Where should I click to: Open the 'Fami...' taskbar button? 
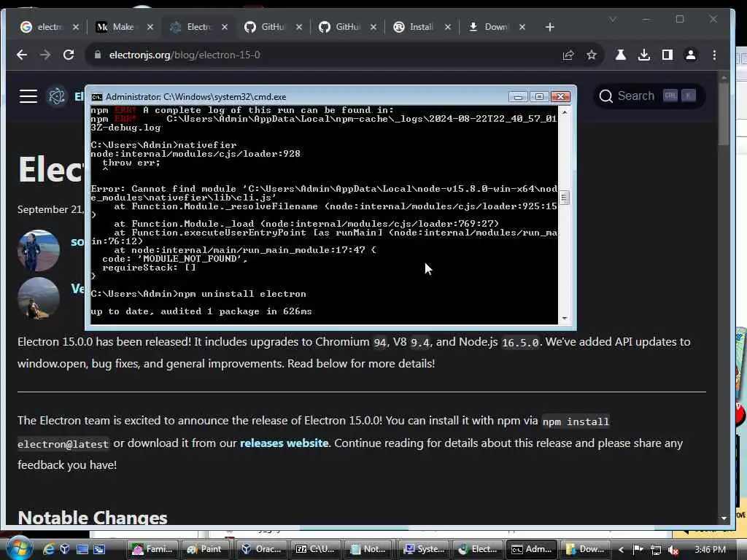(153, 549)
